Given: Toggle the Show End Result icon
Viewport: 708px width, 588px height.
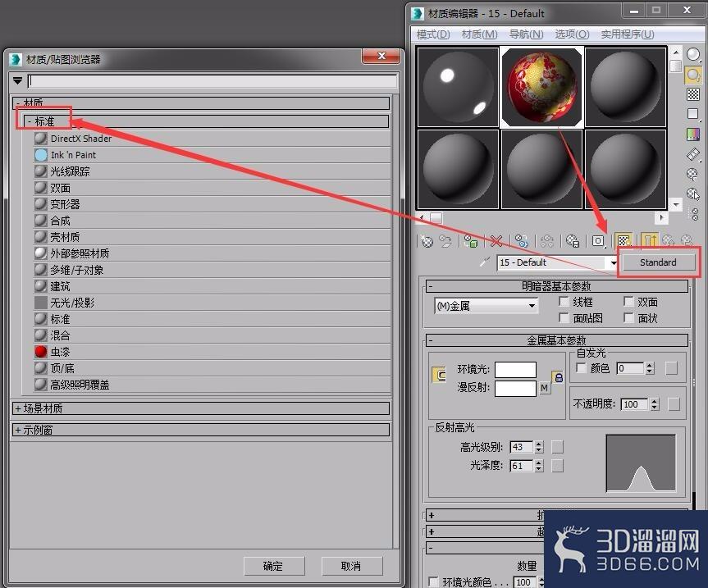Looking at the screenshot, I should (x=649, y=241).
